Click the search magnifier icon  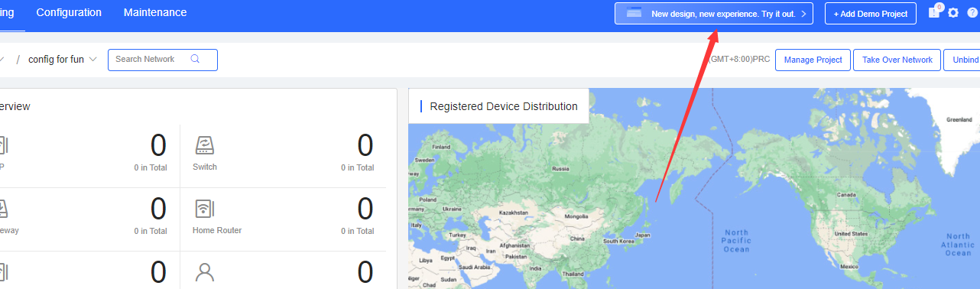pyautogui.click(x=195, y=59)
